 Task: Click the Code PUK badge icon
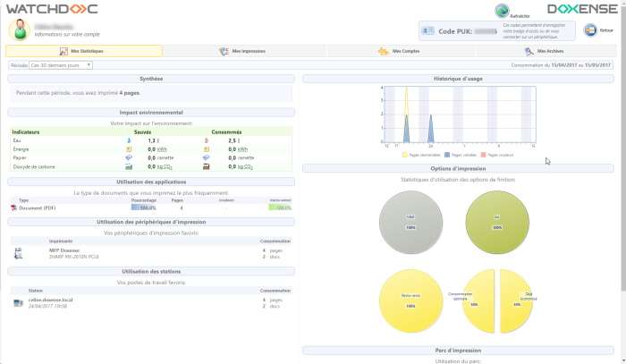click(429, 30)
